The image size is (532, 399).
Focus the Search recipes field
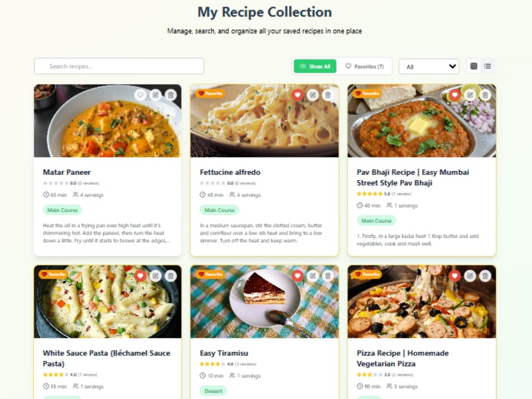click(119, 66)
